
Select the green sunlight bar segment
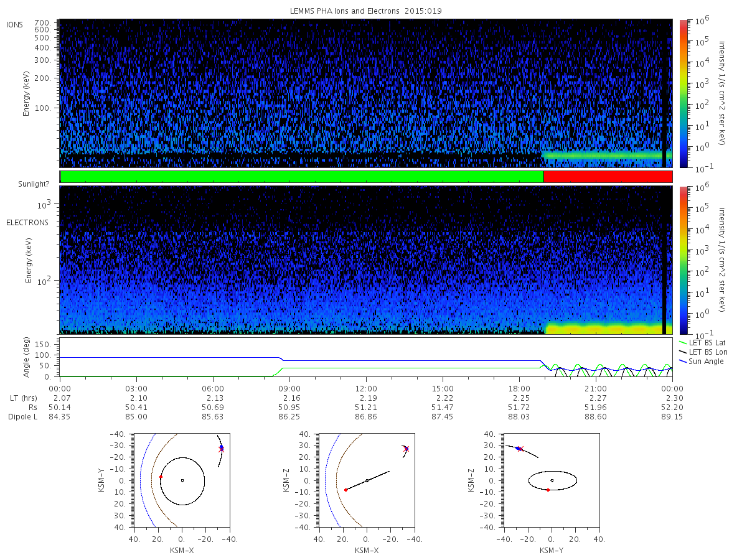[302, 177]
